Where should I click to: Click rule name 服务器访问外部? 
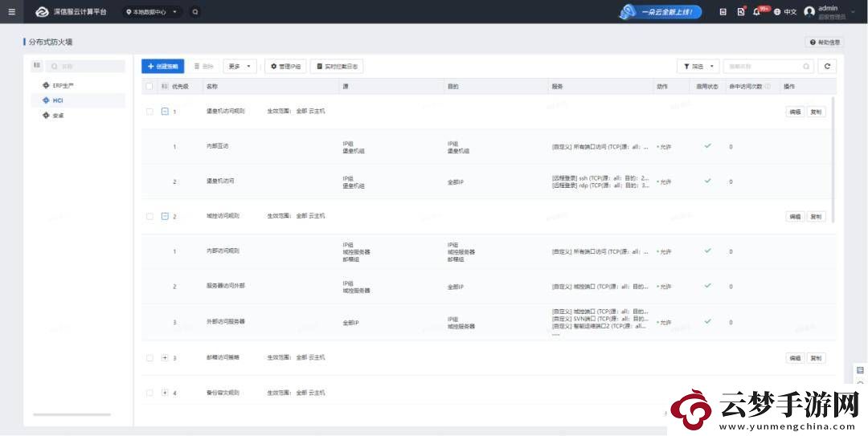tap(225, 286)
